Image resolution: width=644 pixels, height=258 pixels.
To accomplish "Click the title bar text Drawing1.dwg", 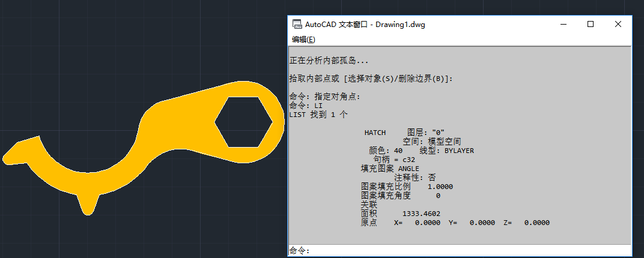I will pyautogui.click(x=400, y=25).
